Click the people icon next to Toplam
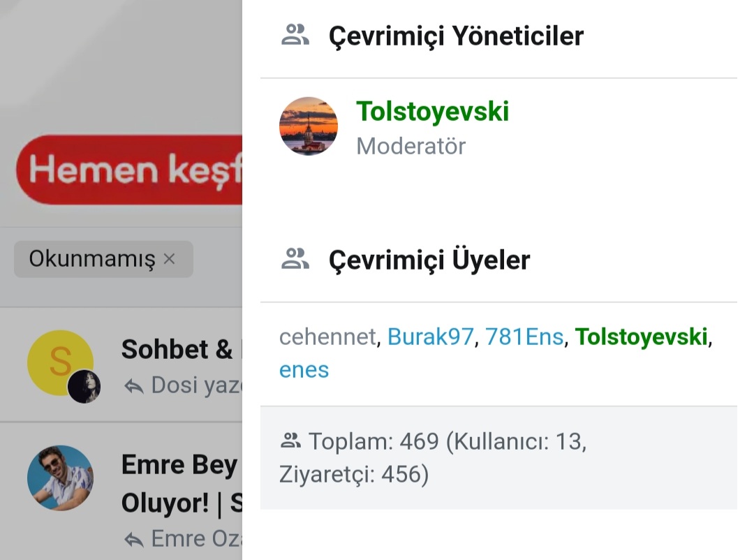This screenshot has width=754, height=560. click(x=290, y=441)
